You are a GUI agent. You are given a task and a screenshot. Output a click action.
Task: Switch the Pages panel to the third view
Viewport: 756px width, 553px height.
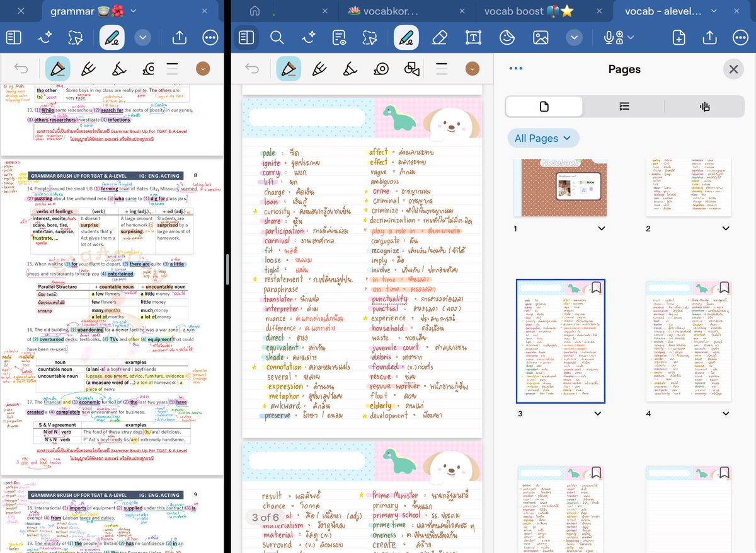click(704, 107)
